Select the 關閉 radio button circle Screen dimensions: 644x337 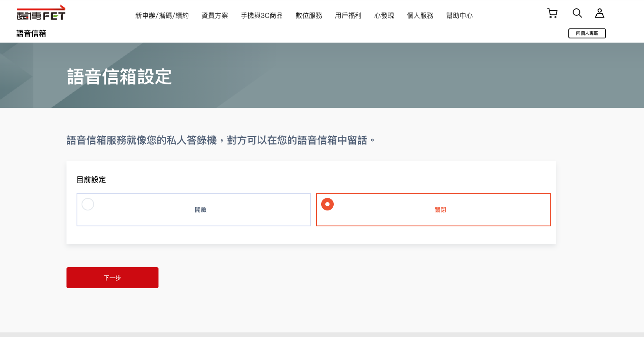327,204
